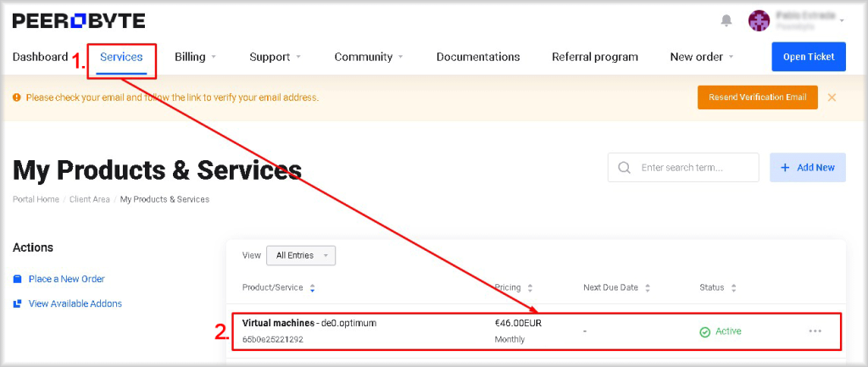Expand the New order menu
Screen dimensions: 868x367
coord(702,57)
